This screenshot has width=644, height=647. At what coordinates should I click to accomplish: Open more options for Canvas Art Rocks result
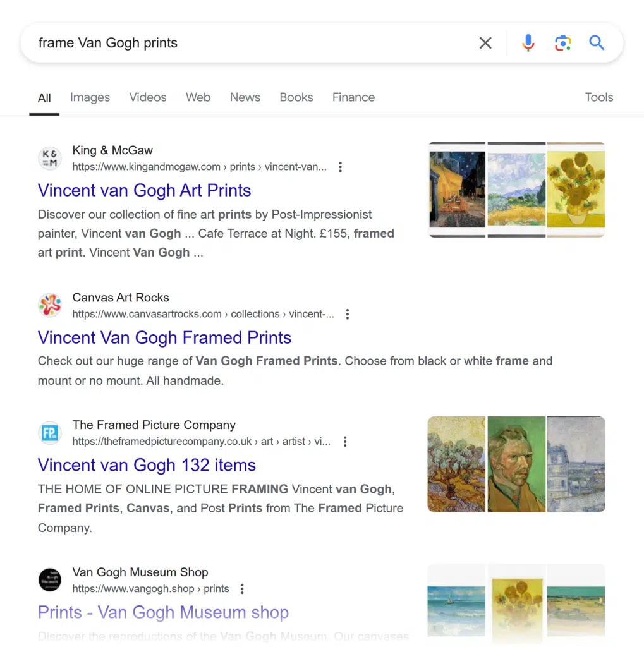click(348, 315)
